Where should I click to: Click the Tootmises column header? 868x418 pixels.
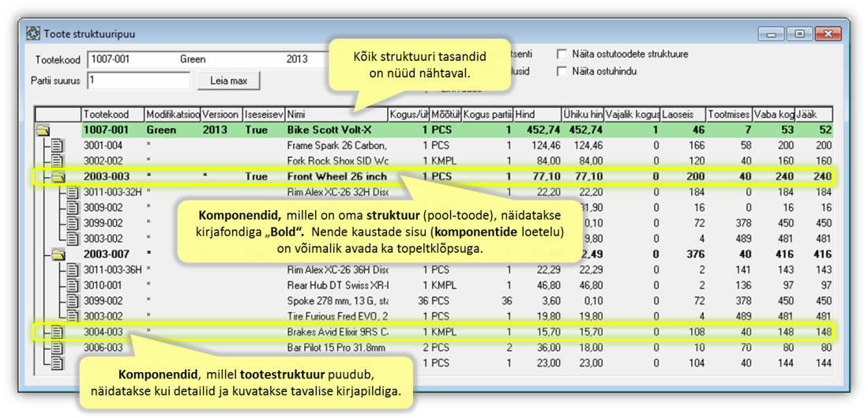tap(728, 114)
